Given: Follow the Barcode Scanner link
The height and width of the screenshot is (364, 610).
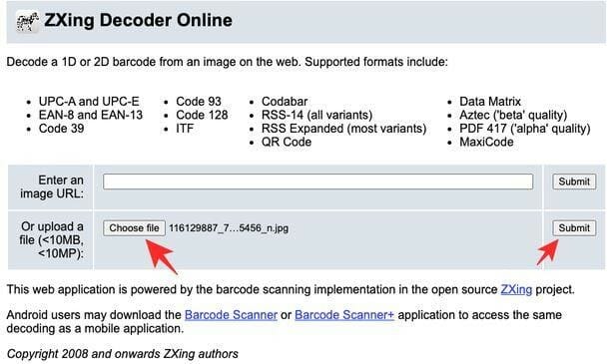Looking at the screenshot, I should point(231,315).
